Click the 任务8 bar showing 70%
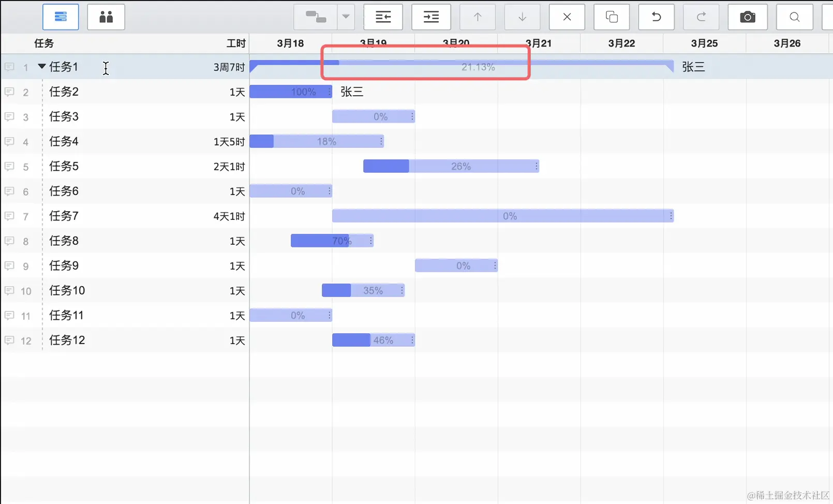 [332, 241]
